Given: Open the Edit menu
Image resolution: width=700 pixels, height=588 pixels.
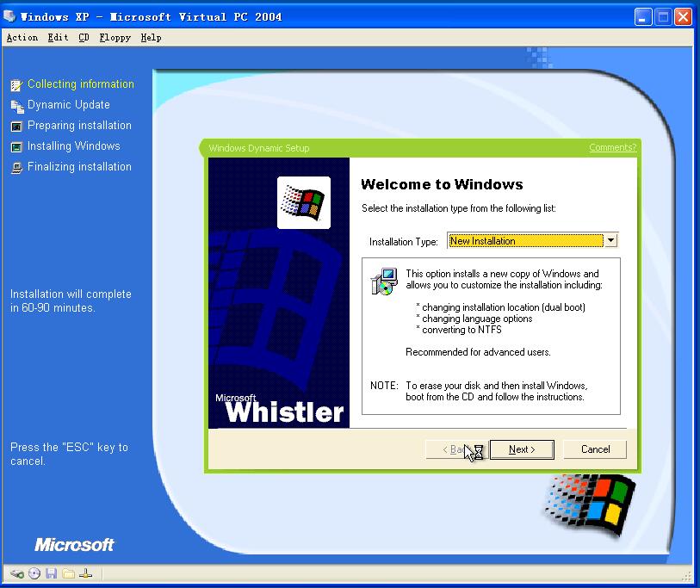Looking at the screenshot, I should [x=58, y=38].
